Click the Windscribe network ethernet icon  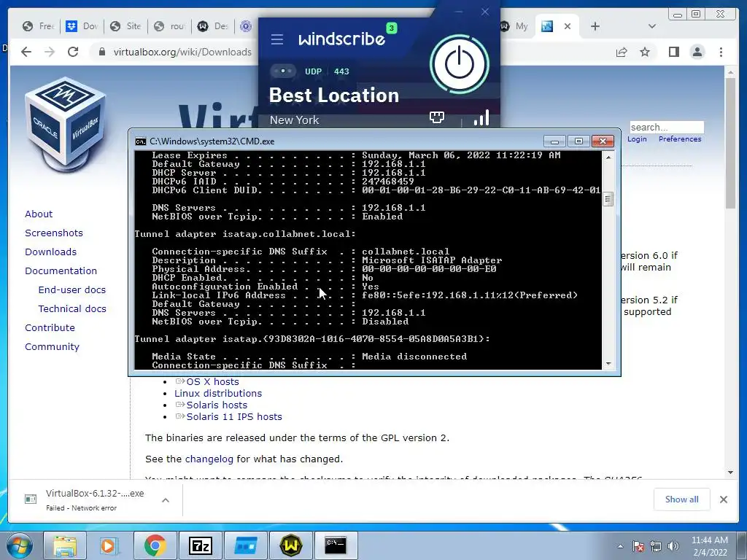tap(437, 117)
